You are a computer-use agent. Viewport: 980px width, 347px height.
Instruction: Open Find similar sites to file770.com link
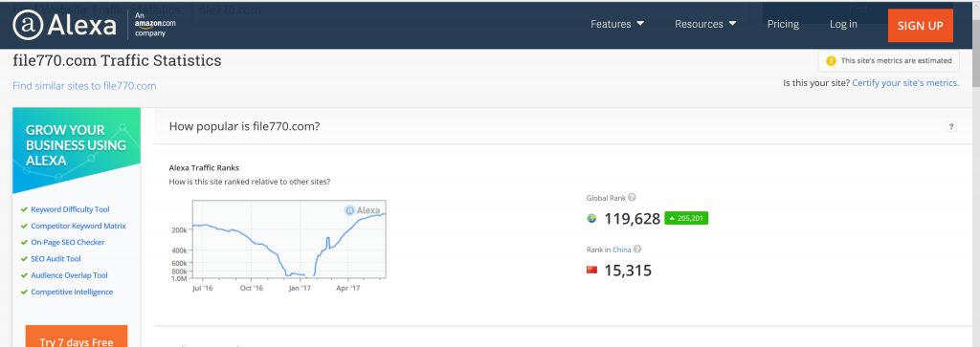[x=84, y=86]
